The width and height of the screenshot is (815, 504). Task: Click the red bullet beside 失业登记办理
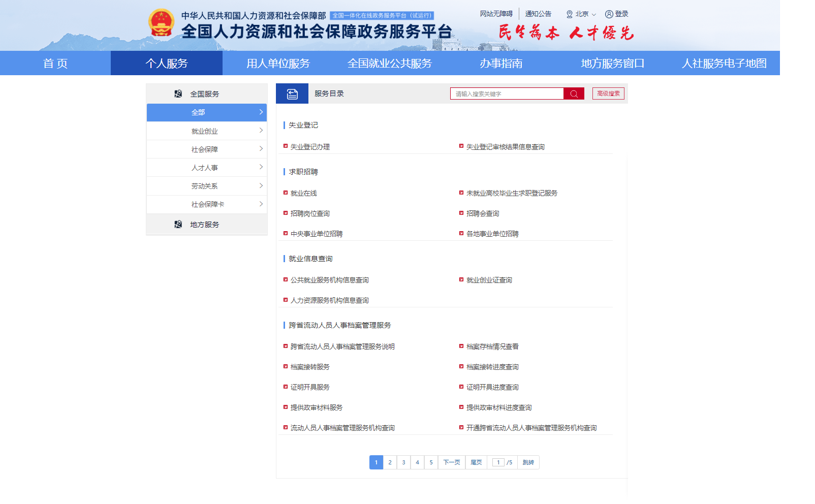point(286,146)
